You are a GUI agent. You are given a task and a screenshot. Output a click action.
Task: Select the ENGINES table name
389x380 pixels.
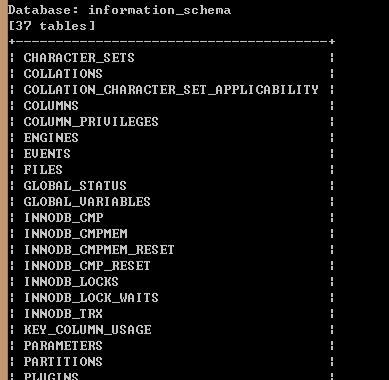click(51, 138)
